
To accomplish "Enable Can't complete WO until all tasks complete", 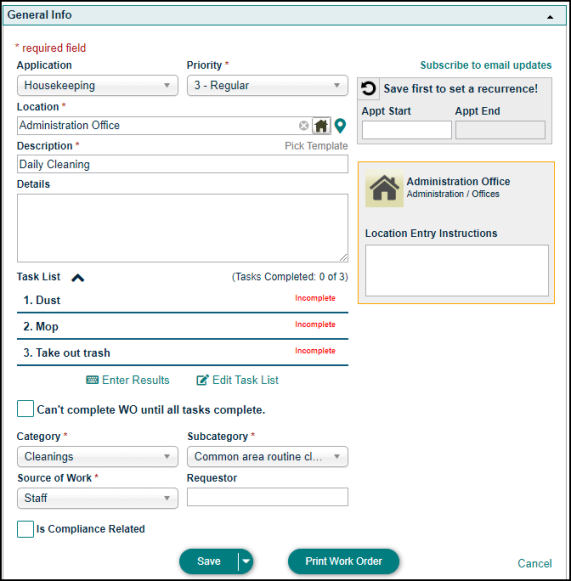I will (x=25, y=409).
